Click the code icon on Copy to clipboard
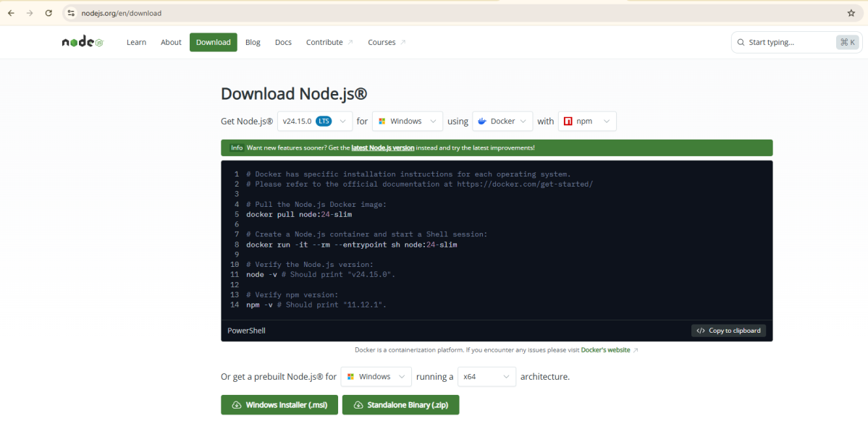Image resolution: width=868 pixels, height=421 pixels. [x=701, y=331]
